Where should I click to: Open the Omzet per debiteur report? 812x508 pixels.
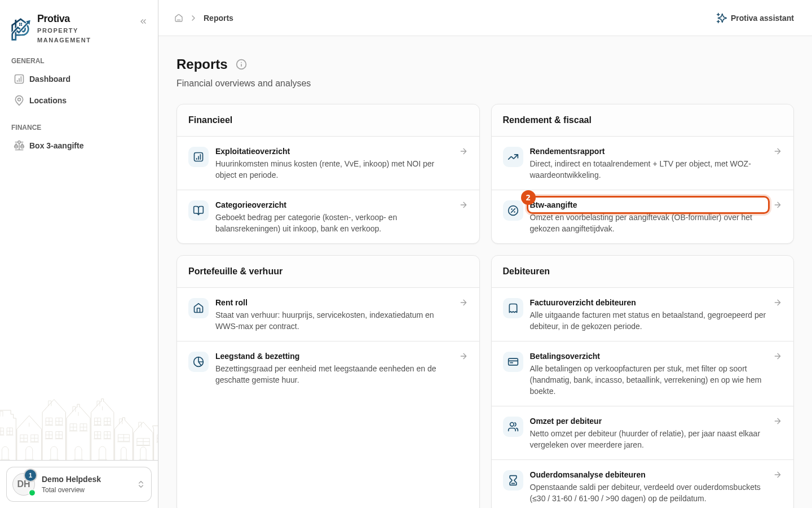pyautogui.click(x=642, y=433)
